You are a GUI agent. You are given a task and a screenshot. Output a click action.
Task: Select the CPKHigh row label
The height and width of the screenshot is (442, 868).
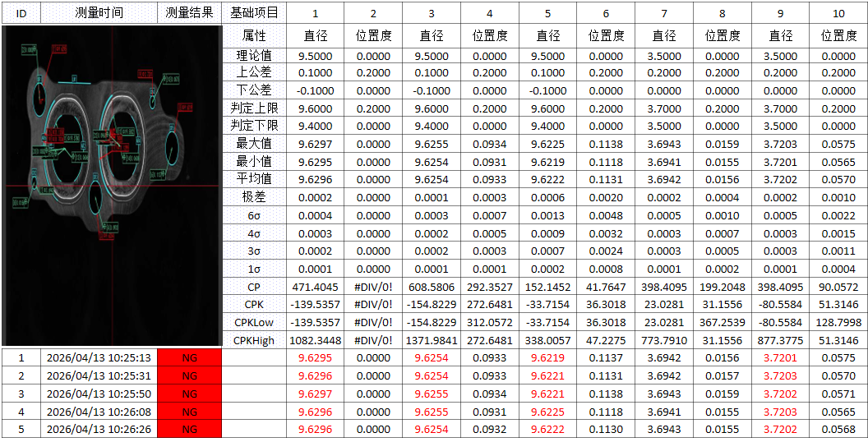(254, 339)
